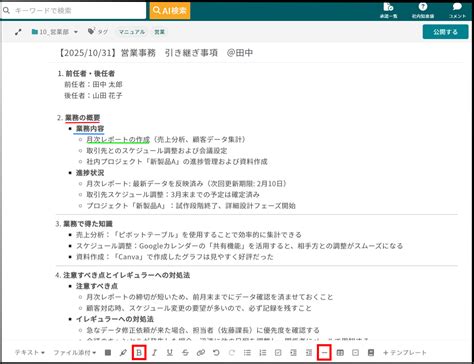The height and width of the screenshot is (364, 474).
Task: Click the line 取引先スケジュール調整：3月末まで
Action: click(x=173, y=195)
